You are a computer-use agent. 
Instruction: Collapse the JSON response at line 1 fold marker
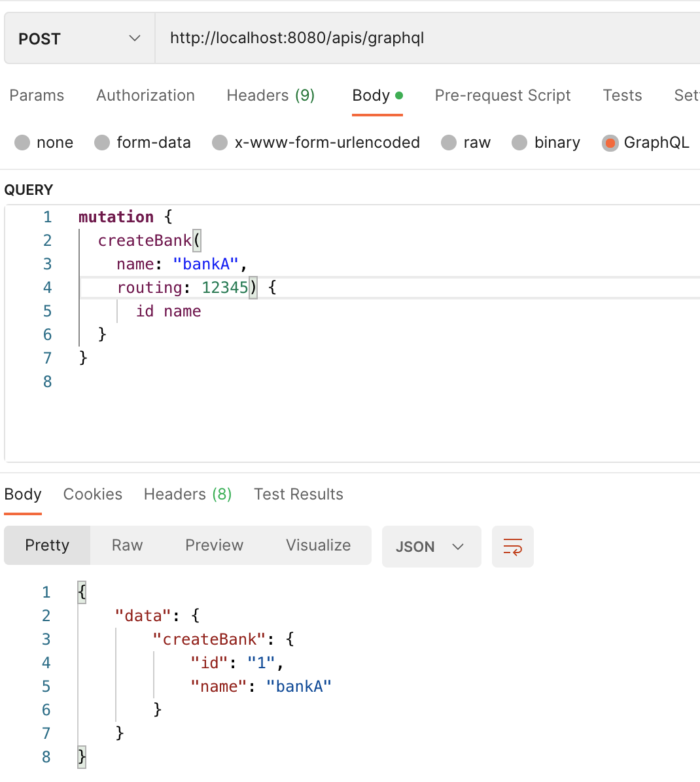click(81, 591)
